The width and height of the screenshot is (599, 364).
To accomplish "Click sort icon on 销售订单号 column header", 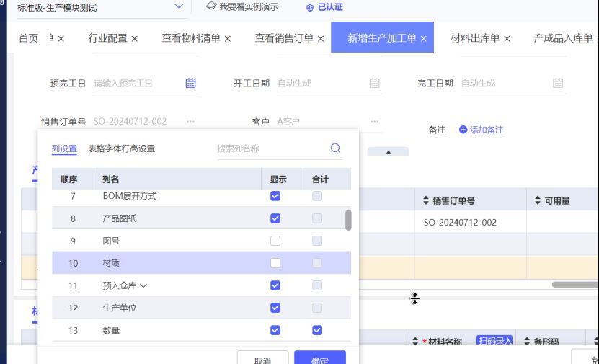I will pos(425,201).
